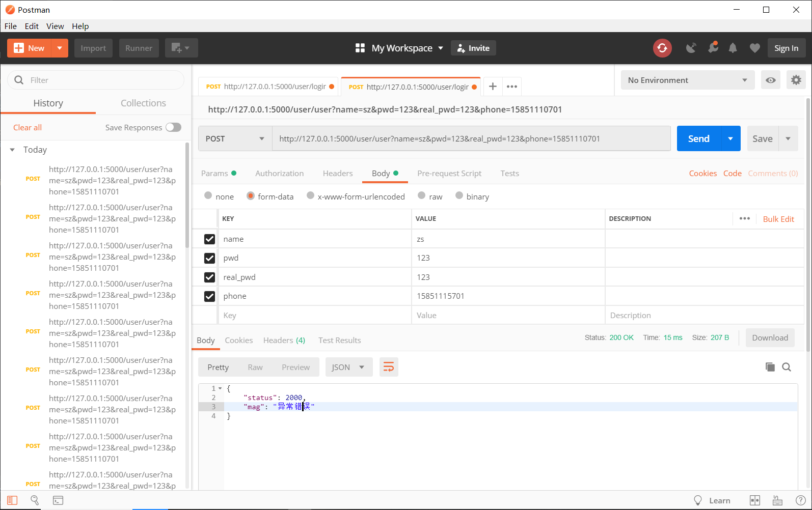Open the JSON format dropdown
Image resolution: width=812 pixels, height=510 pixels.
(x=349, y=367)
